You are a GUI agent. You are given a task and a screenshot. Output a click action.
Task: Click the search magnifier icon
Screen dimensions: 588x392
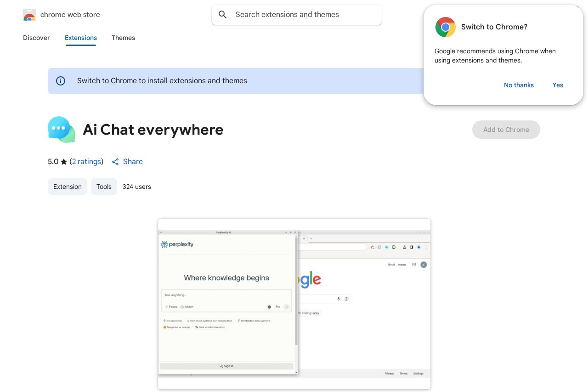coord(223,15)
